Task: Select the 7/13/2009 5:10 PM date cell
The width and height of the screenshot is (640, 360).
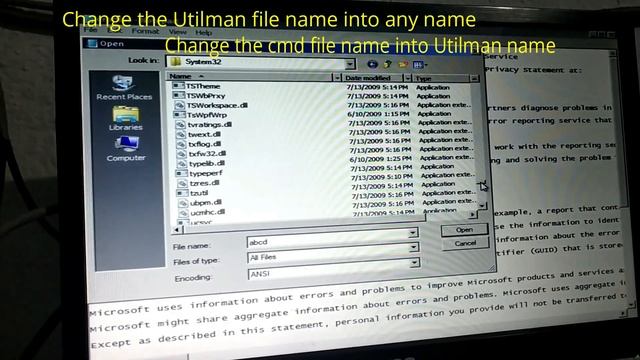Action: point(382,177)
